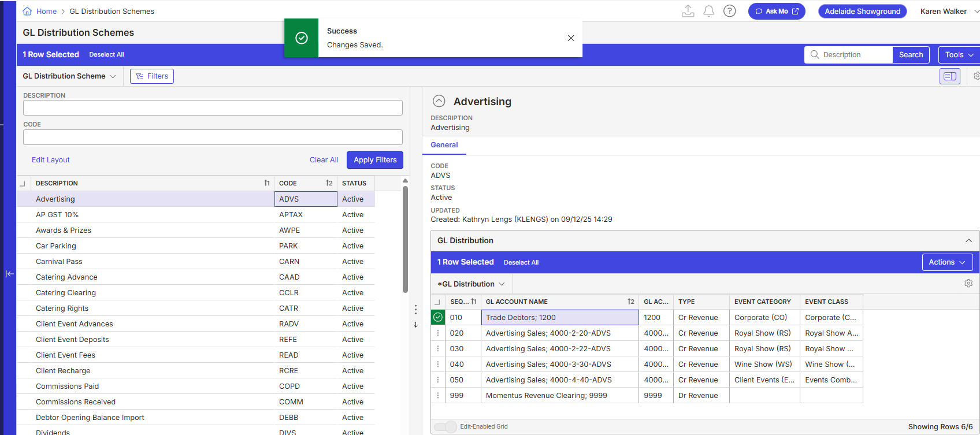The image size is (980, 435).
Task: Open the GL Distribution Scheme view dropdown
Action: pos(69,76)
